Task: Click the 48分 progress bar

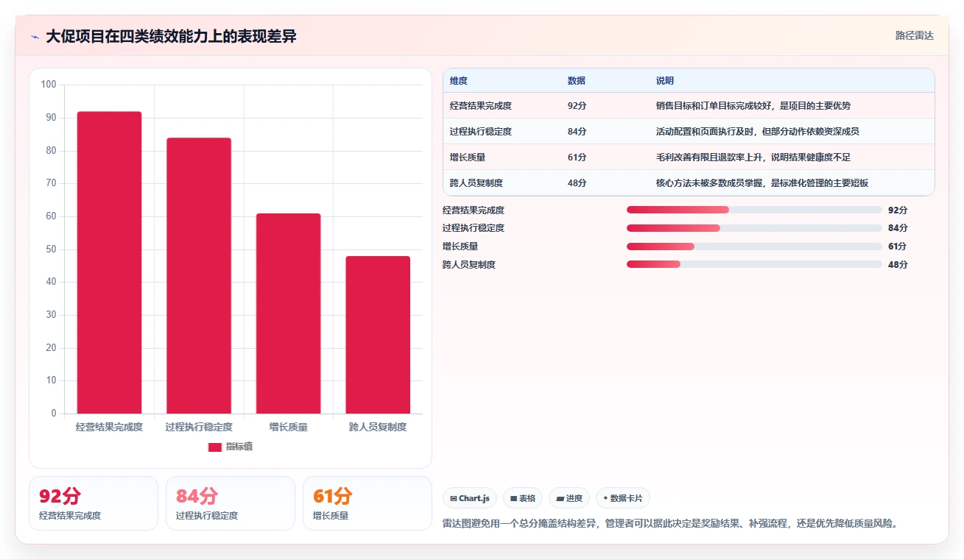Action: coord(754,264)
